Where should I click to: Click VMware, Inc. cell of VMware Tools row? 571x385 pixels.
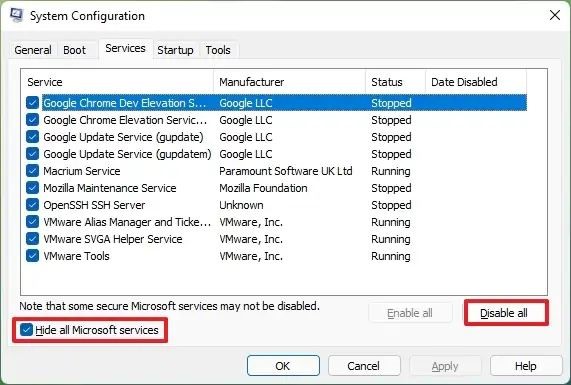pyautogui.click(x=251, y=256)
